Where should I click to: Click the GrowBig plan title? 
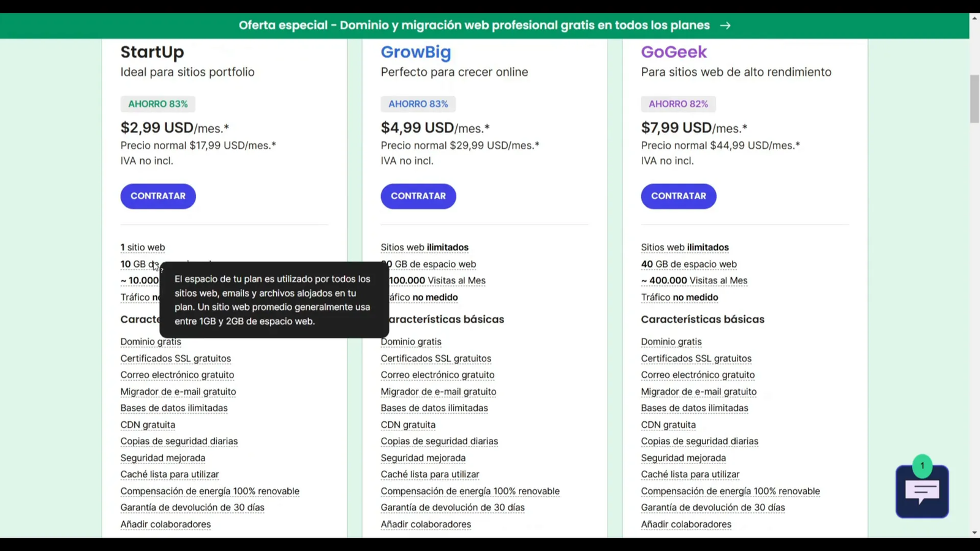416,53
